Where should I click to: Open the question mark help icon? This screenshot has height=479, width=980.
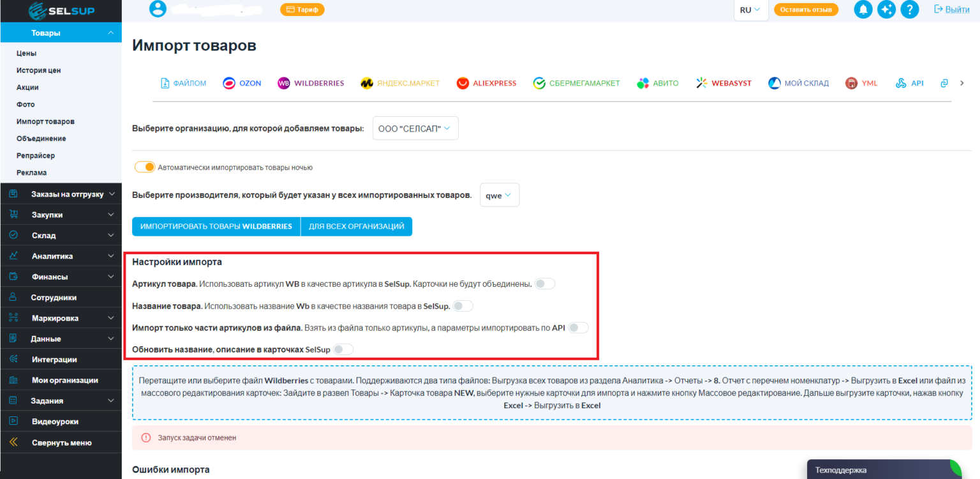pyautogui.click(x=909, y=10)
